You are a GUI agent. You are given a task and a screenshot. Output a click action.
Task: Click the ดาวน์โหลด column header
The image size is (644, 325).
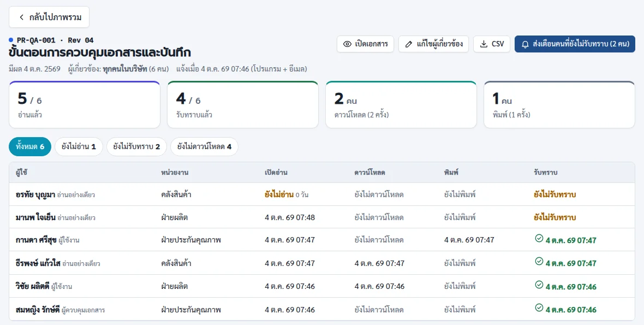point(369,173)
